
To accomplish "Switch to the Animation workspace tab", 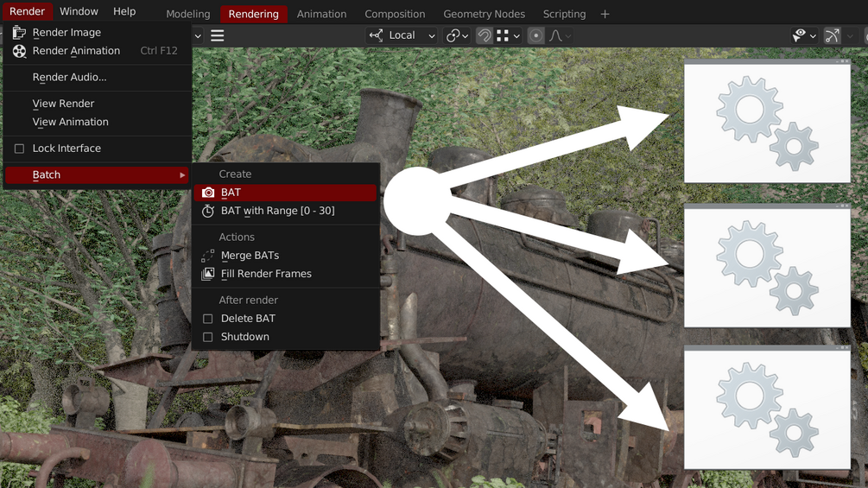I will pos(321,14).
